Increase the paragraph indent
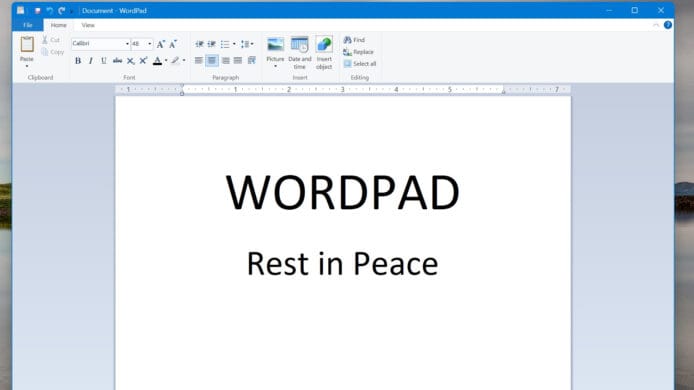The width and height of the screenshot is (694, 390). pyautogui.click(x=212, y=44)
